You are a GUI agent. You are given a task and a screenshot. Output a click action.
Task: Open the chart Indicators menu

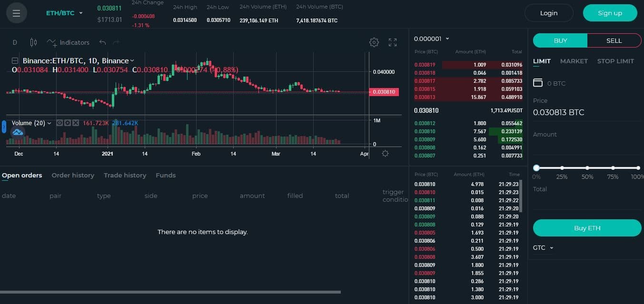coord(69,42)
